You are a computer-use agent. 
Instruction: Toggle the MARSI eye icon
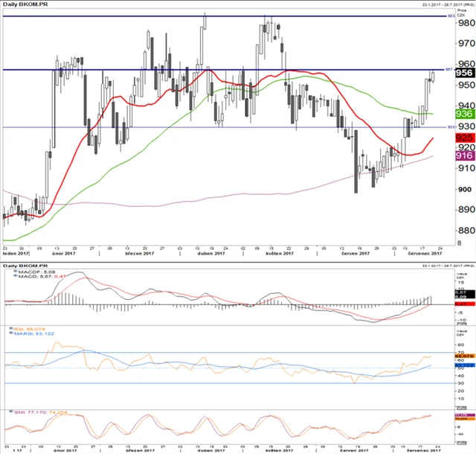click(11, 333)
